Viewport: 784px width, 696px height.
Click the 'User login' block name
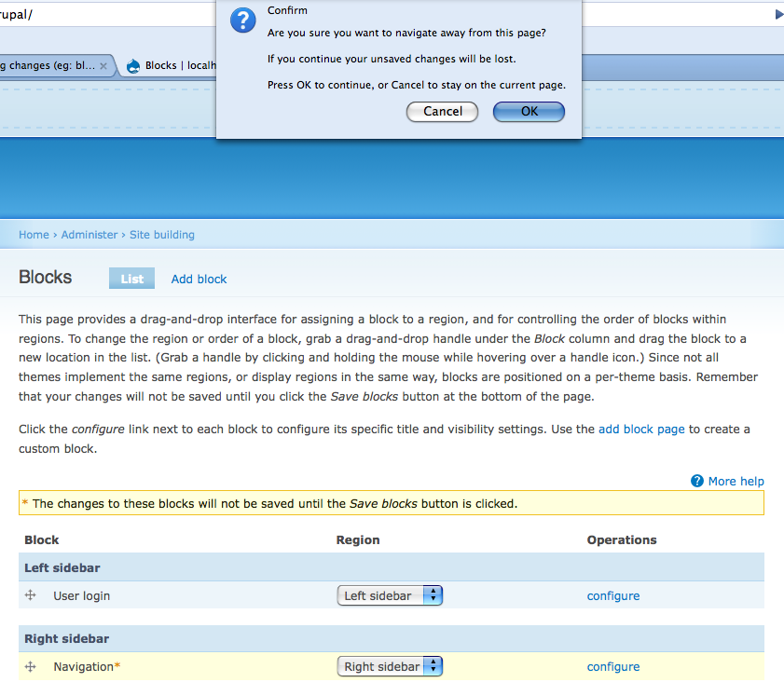[81, 595]
